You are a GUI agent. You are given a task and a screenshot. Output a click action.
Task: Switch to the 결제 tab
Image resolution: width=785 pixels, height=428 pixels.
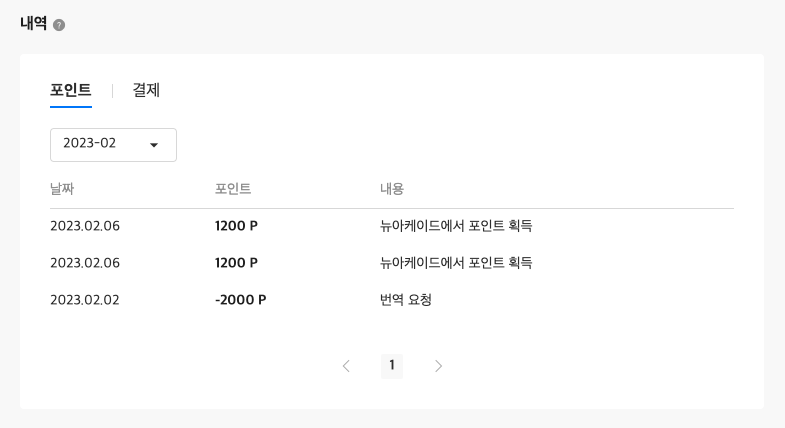(146, 90)
